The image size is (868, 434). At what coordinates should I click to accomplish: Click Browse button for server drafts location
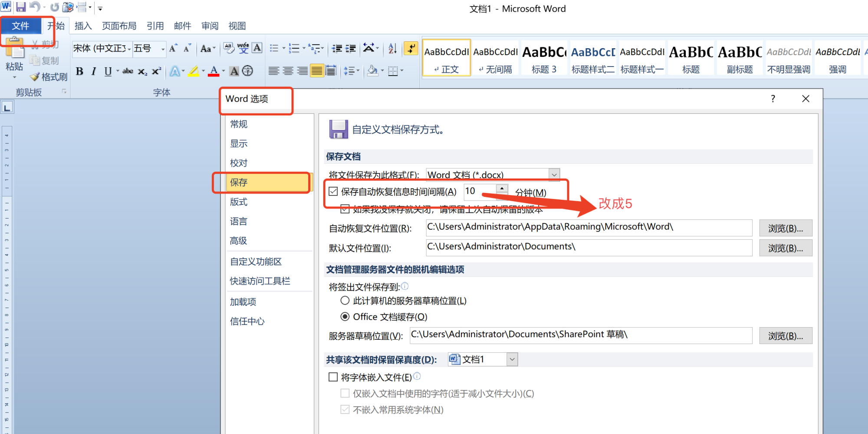click(x=786, y=336)
